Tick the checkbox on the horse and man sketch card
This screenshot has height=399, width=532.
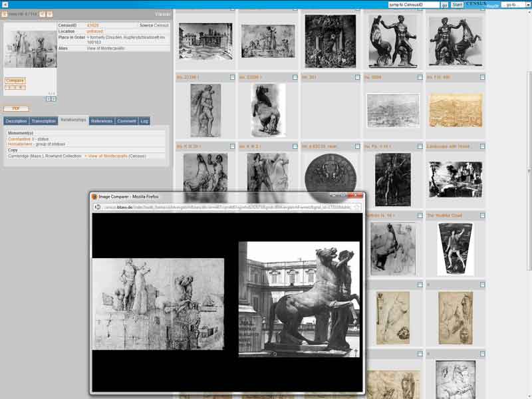pyautogui.click(x=232, y=146)
